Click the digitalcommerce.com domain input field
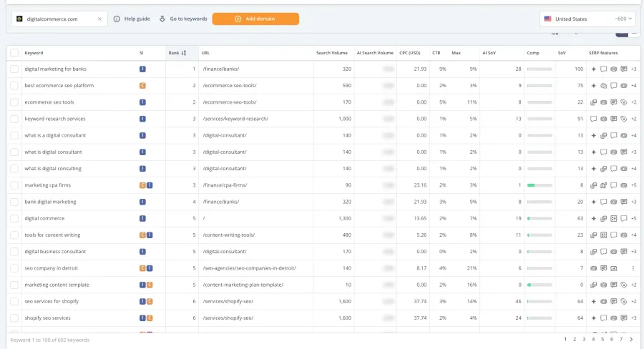 [x=59, y=19]
